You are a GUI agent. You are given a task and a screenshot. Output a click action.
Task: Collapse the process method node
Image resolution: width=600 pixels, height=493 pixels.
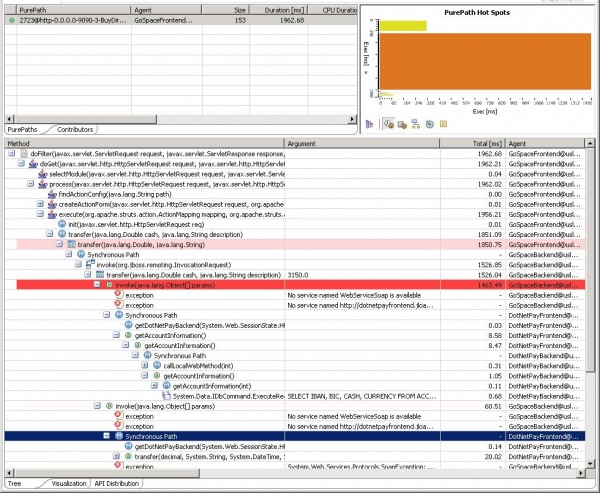click(31, 184)
